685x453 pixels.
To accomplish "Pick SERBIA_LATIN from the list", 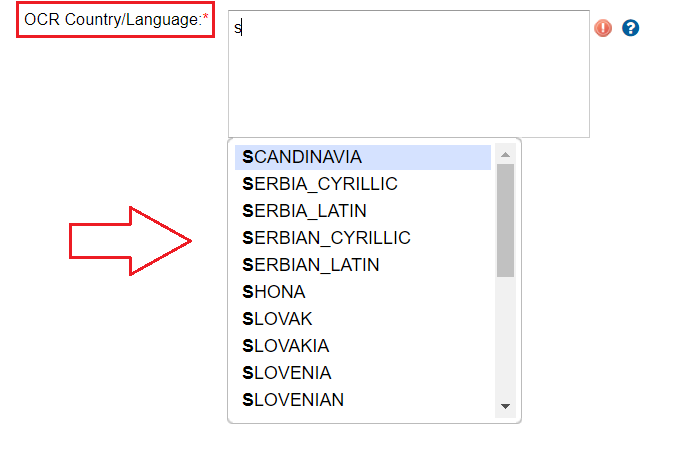I will point(304,211).
